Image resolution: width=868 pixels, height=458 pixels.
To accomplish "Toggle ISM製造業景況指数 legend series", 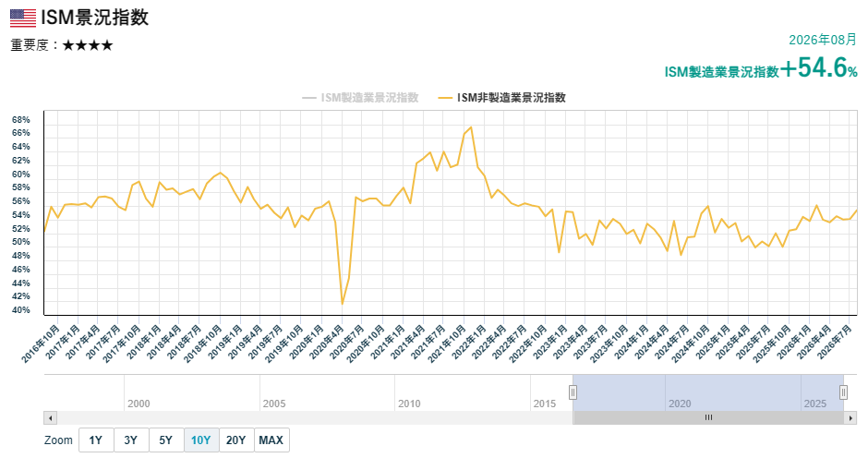I will 360,98.
